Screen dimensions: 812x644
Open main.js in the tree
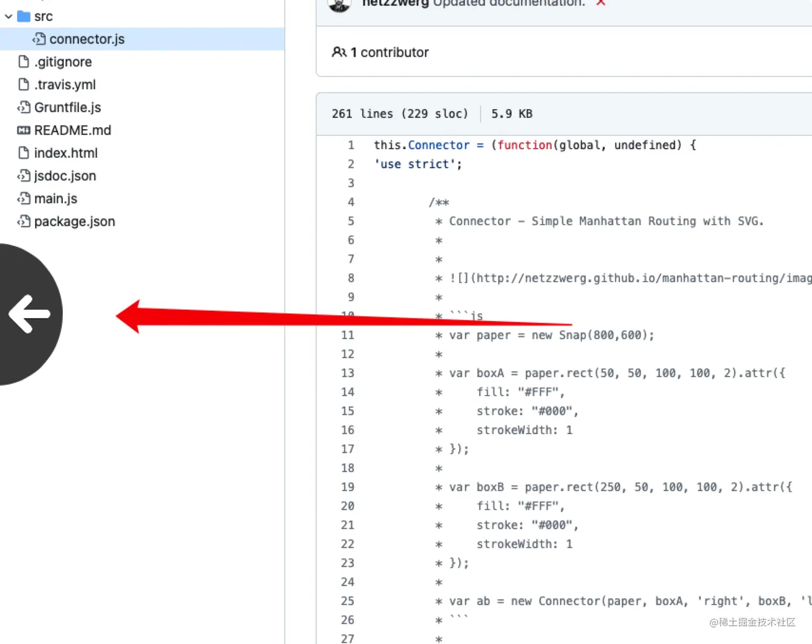56,199
